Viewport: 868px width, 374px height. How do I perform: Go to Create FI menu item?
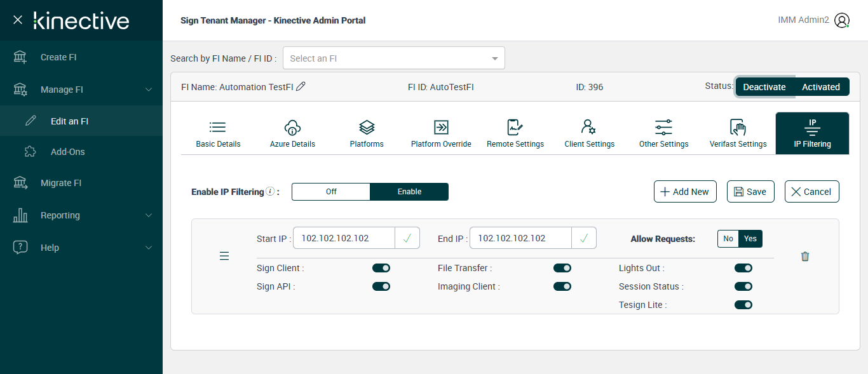[81, 57]
